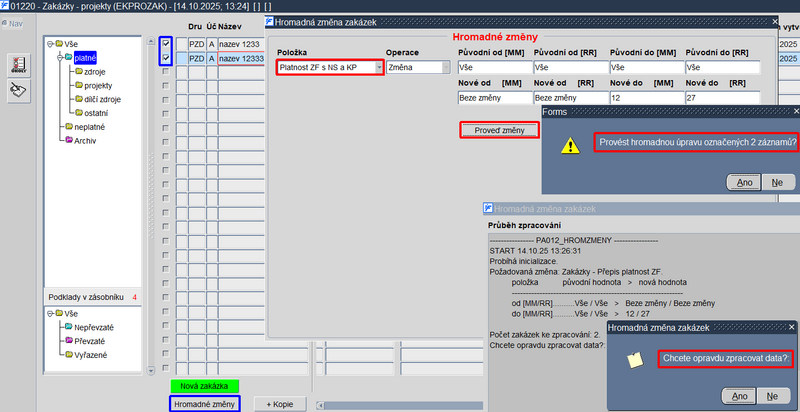Click Ne in the Forms dialog
The image size is (800, 412).
pyautogui.click(x=777, y=182)
